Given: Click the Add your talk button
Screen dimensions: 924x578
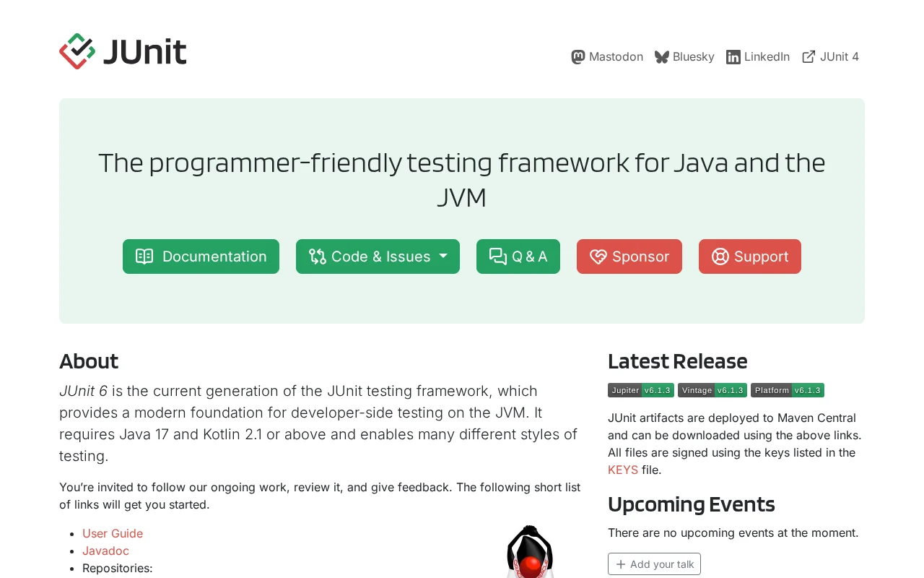Looking at the screenshot, I should (x=654, y=564).
